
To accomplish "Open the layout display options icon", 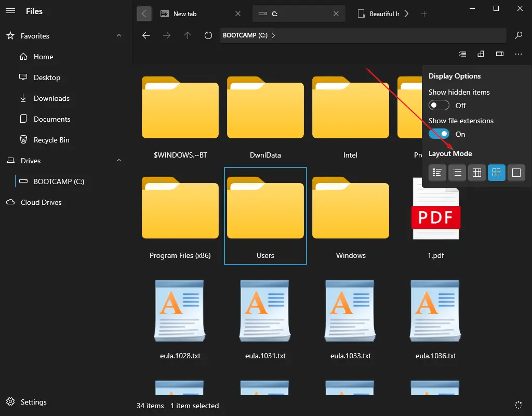I will (x=481, y=54).
